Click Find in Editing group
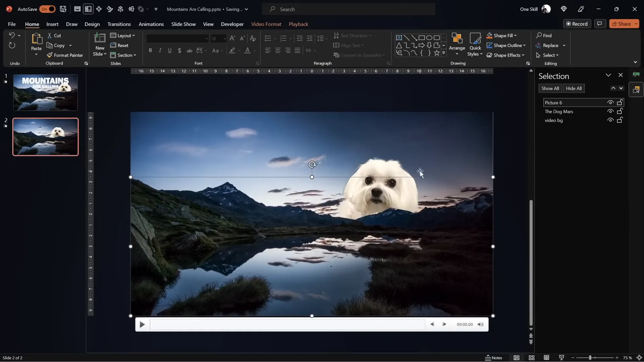 [544, 36]
